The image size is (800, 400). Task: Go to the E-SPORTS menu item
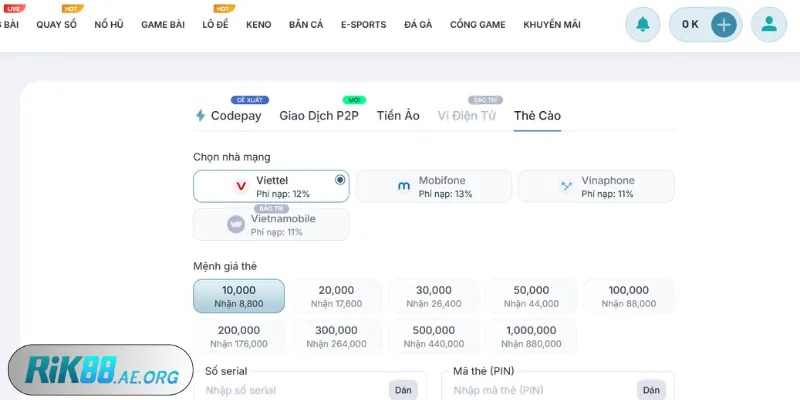(x=363, y=24)
